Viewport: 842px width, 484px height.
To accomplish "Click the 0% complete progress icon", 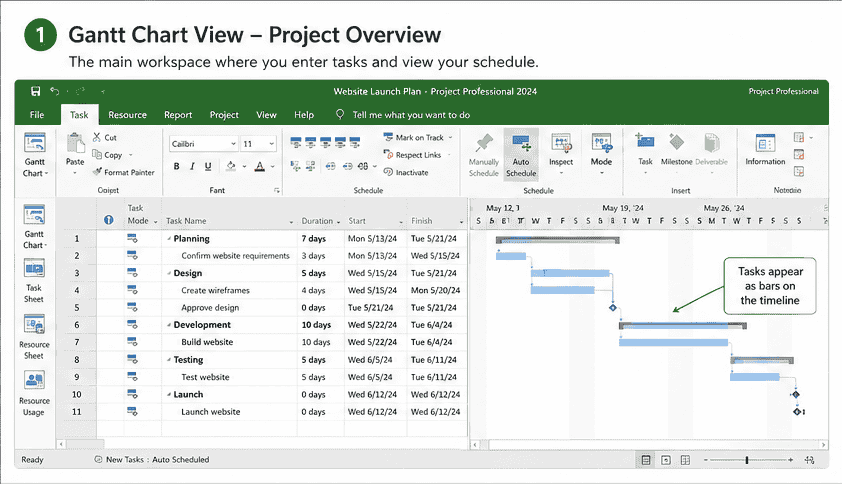I will (295, 142).
